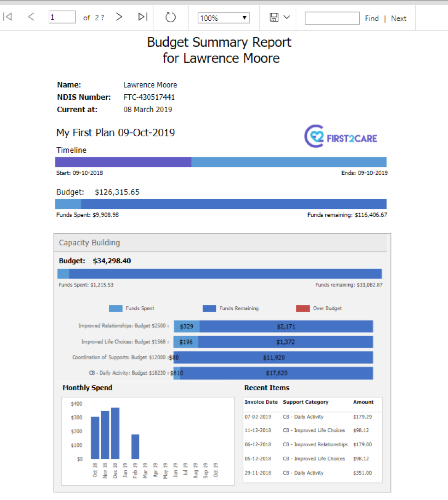Click the Find link
Image resolution: width=448 pixels, height=500 pixels.
point(371,18)
